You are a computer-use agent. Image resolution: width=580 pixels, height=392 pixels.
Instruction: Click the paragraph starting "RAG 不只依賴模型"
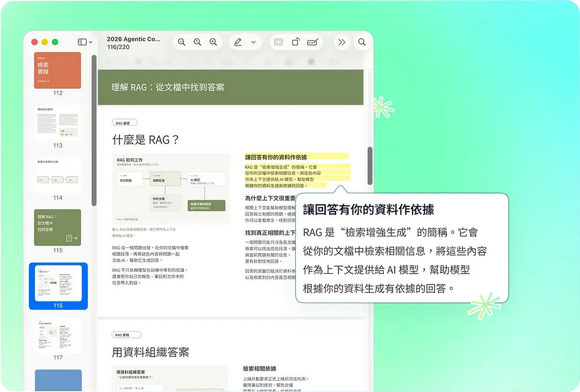pyautogui.click(x=150, y=276)
